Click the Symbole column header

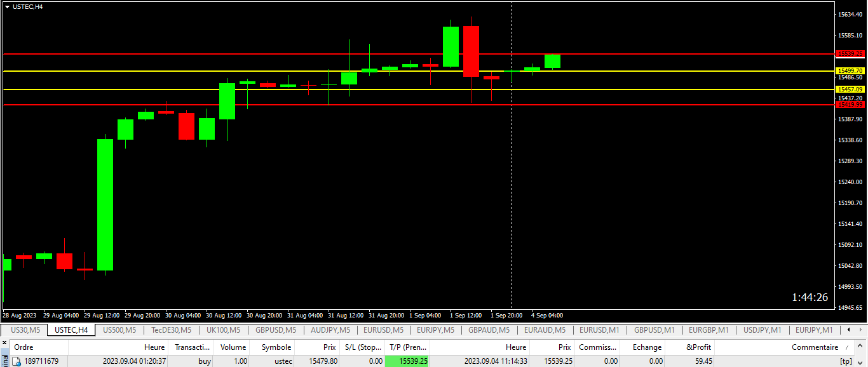pos(276,347)
